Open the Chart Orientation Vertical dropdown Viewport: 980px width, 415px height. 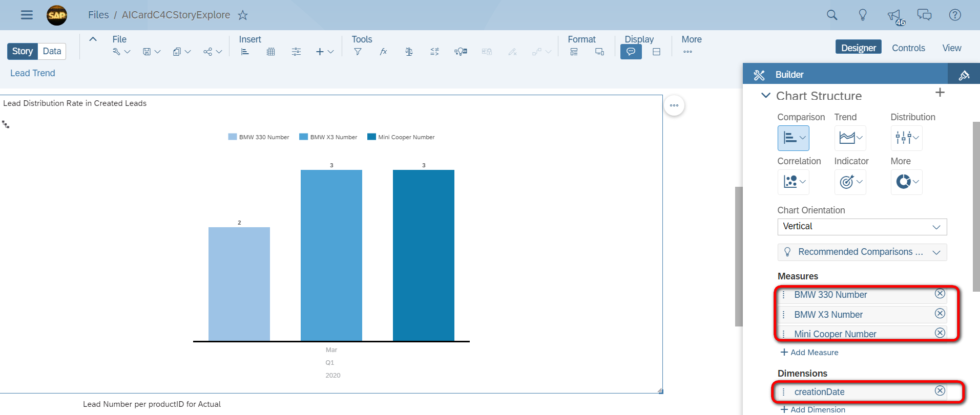tap(862, 227)
